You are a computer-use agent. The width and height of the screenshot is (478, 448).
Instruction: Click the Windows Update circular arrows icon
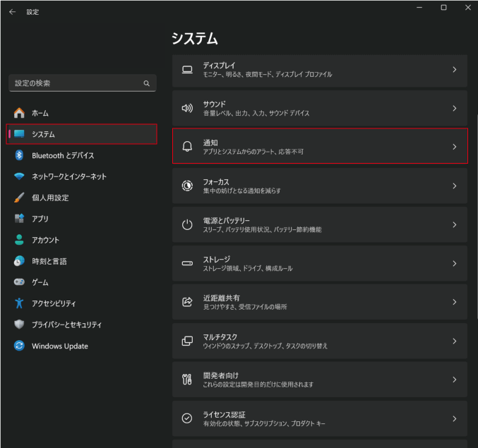(20, 346)
